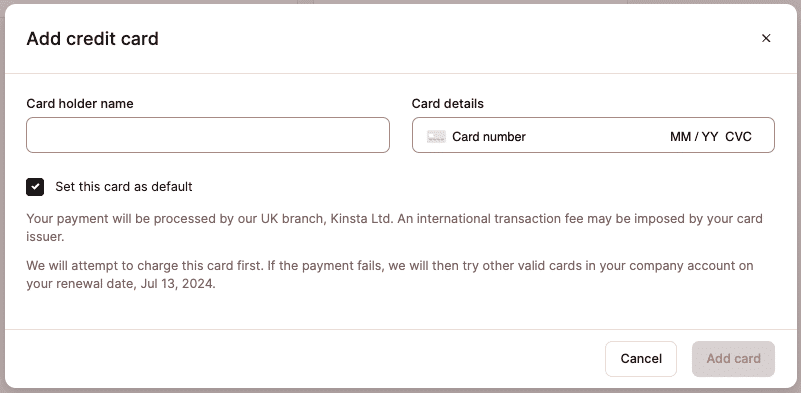Click the 'Kinsta Ltd.' text
This screenshot has height=393, width=801.
pyautogui.click(x=362, y=219)
